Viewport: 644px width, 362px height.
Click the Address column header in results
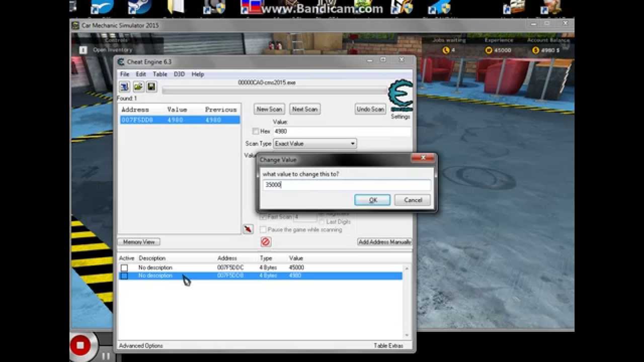[135, 110]
